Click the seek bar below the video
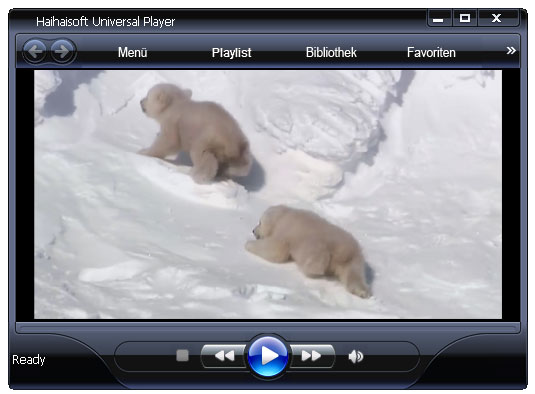Screen dimensions: 535x394 268,329
